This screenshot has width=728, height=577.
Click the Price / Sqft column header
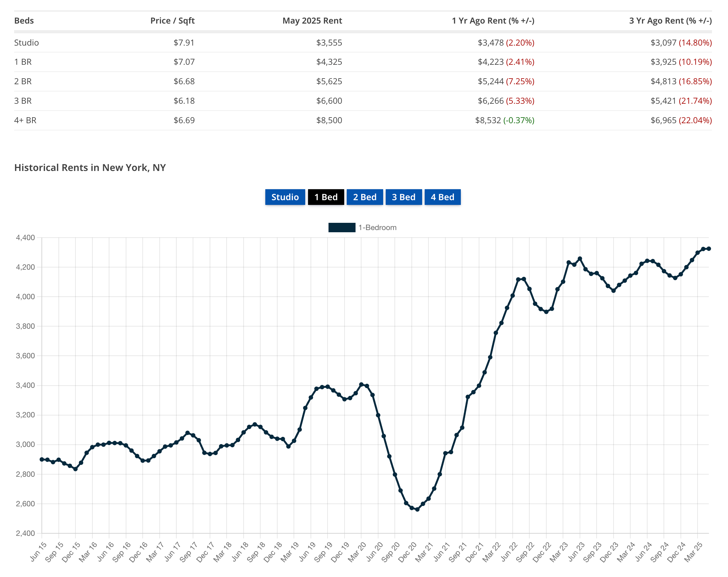point(172,21)
